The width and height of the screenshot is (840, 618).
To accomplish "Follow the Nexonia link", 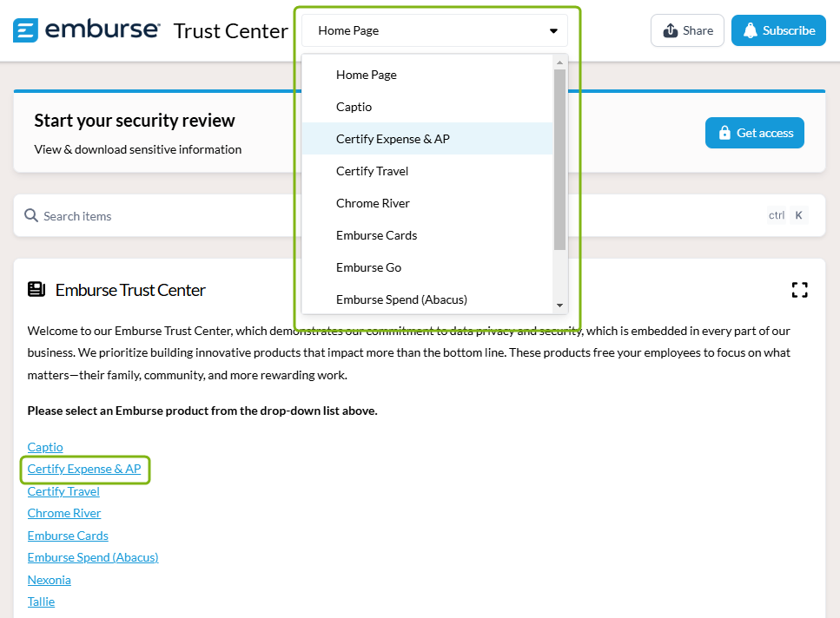I will [49, 580].
